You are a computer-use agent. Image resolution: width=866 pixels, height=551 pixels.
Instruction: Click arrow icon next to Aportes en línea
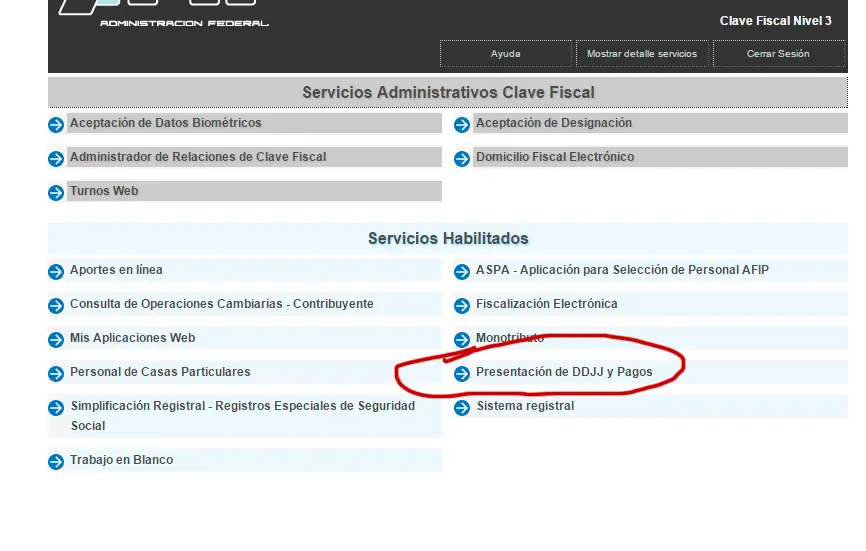[56, 272]
